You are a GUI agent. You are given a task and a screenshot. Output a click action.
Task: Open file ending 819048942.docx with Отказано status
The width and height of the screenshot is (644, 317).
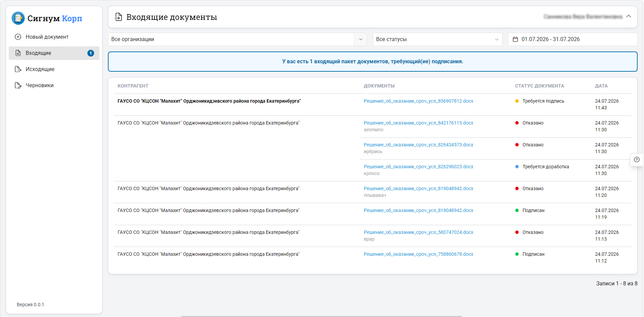coord(418,188)
